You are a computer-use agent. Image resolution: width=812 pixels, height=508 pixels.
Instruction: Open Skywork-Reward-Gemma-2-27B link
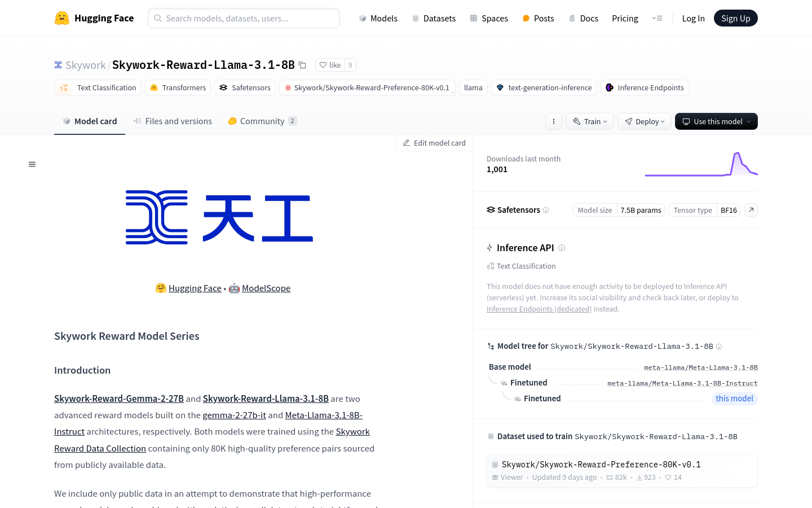coord(119,398)
